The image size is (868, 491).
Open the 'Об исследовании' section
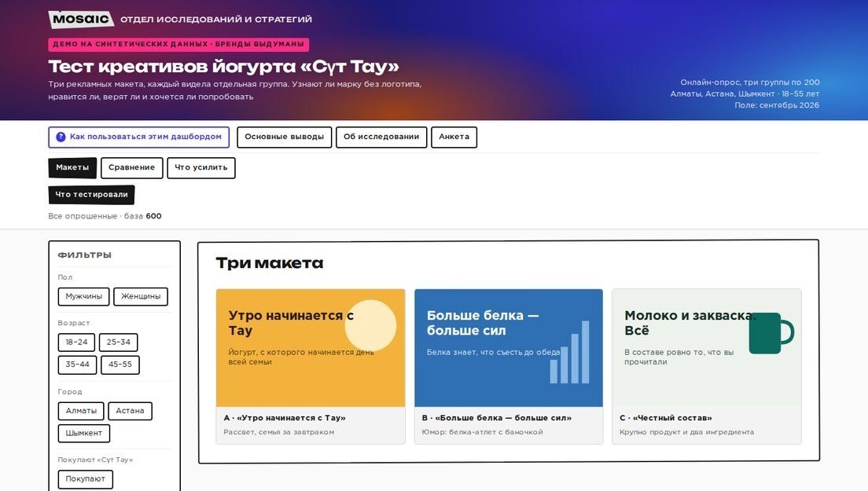[381, 137]
